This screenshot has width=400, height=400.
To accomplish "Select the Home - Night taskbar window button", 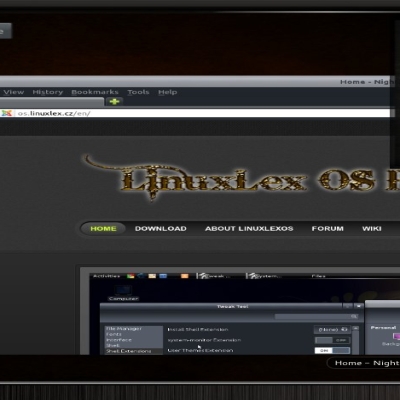I will click(x=364, y=363).
